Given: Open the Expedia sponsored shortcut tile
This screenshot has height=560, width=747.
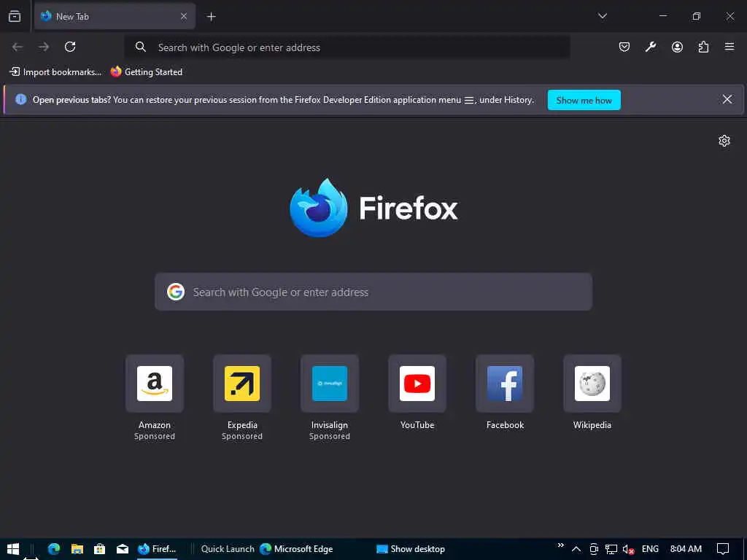Looking at the screenshot, I should 242,384.
